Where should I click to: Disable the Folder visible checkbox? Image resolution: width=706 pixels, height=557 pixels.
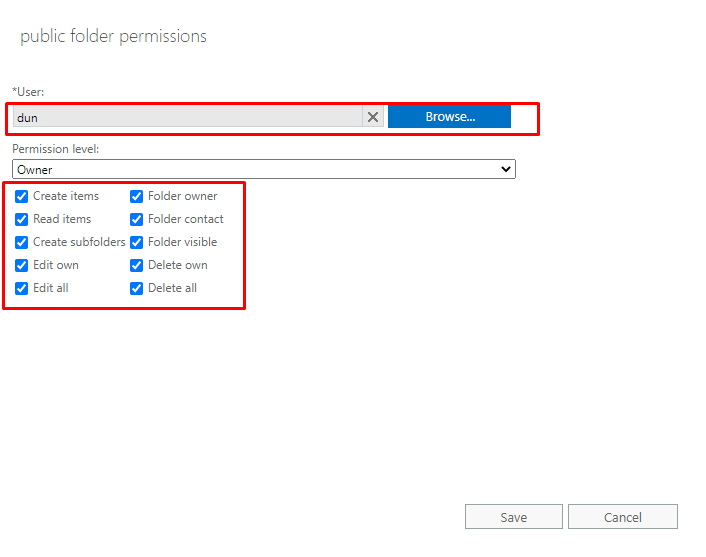tap(137, 242)
